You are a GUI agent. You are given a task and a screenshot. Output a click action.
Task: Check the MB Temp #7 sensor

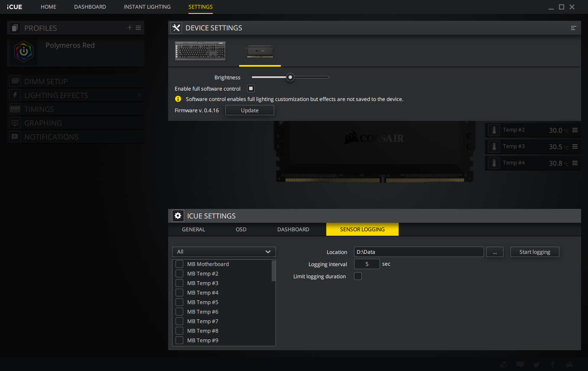pos(179,321)
